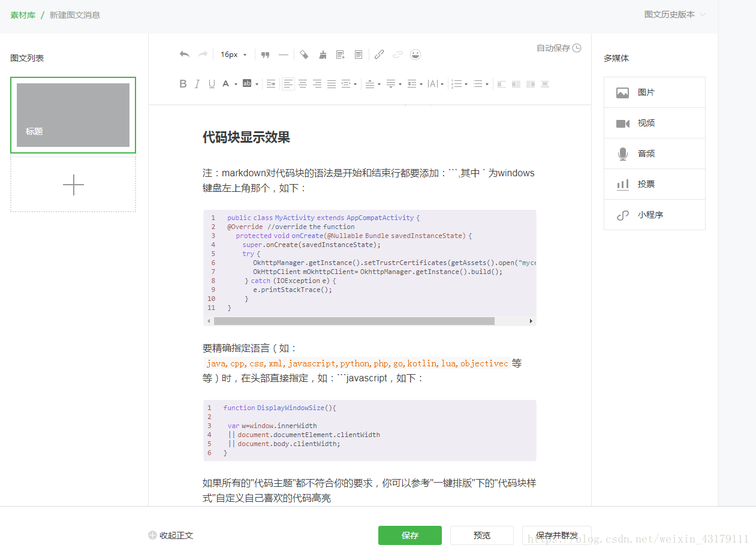
Task: Center align the text
Action: (303, 84)
